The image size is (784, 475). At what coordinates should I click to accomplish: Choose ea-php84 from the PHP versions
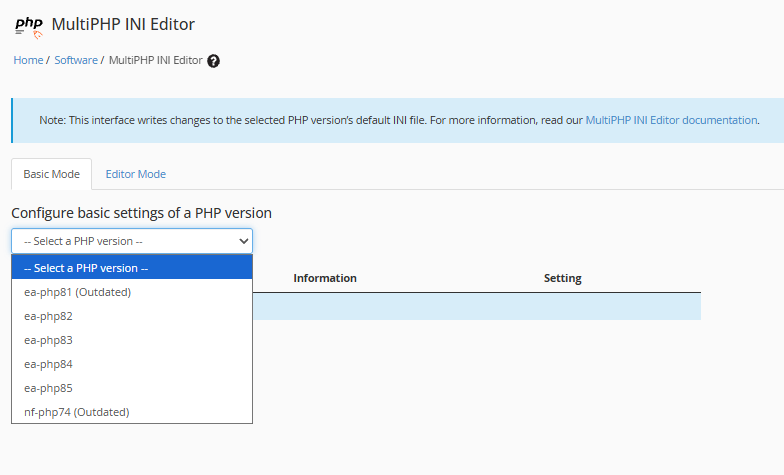132,364
